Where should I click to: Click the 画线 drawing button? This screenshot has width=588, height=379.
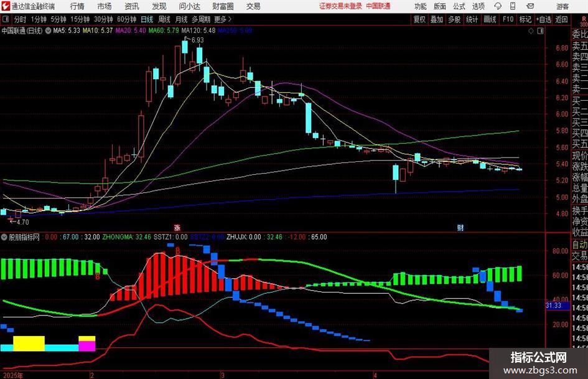pos(490,19)
